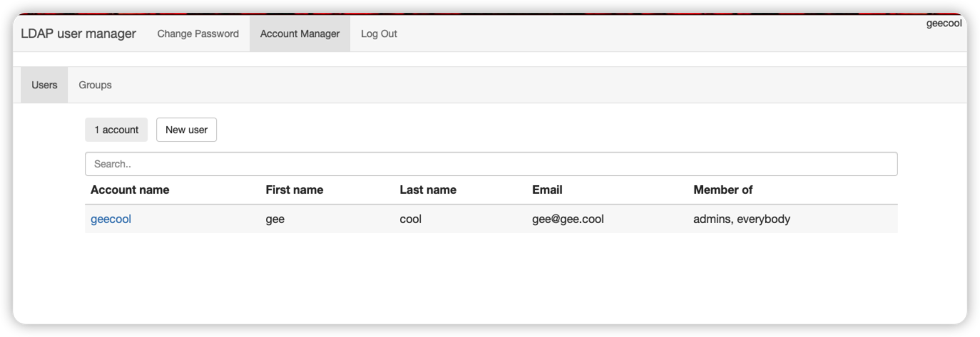Click the gee@gee.cool email cell
Screen dimensions: 980x337
click(x=568, y=219)
